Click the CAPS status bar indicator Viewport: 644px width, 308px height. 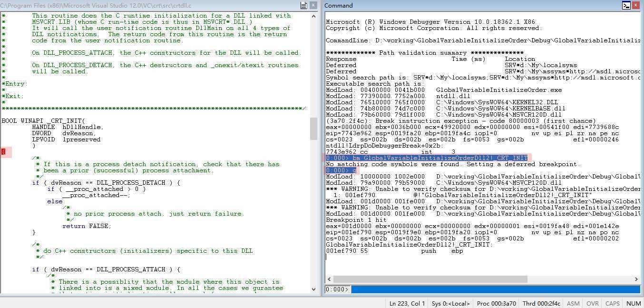[612, 303]
